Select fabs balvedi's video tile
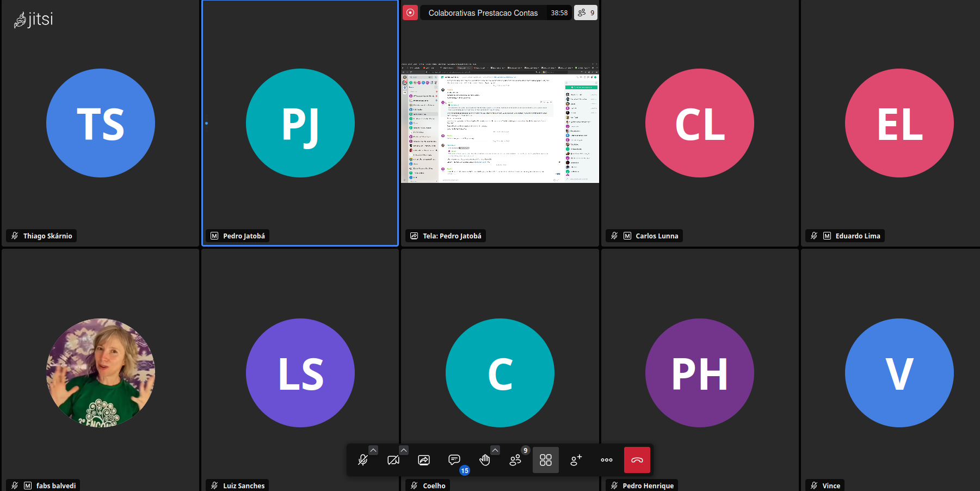Image resolution: width=980 pixels, height=491 pixels. 101,370
